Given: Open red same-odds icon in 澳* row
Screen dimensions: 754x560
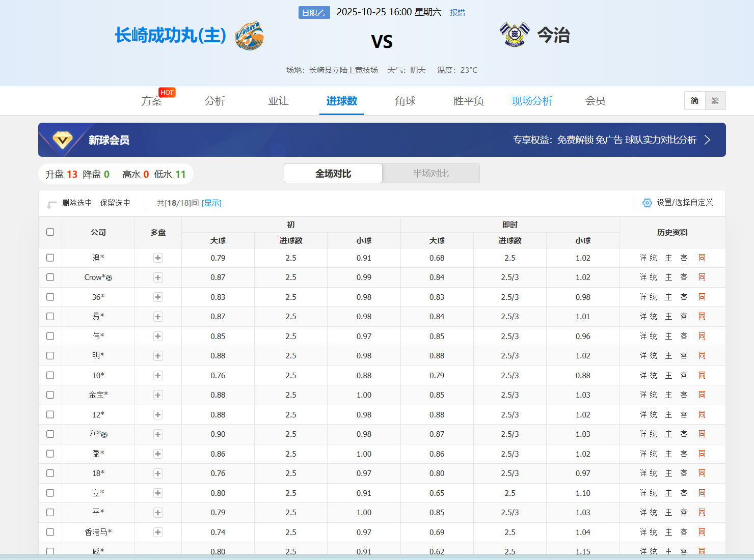Looking at the screenshot, I should coord(702,258).
